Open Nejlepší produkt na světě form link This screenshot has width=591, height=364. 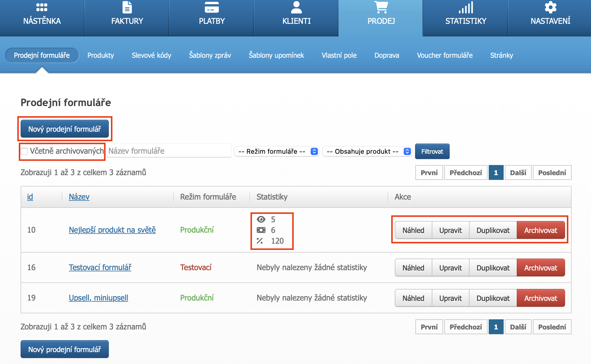point(112,230)
